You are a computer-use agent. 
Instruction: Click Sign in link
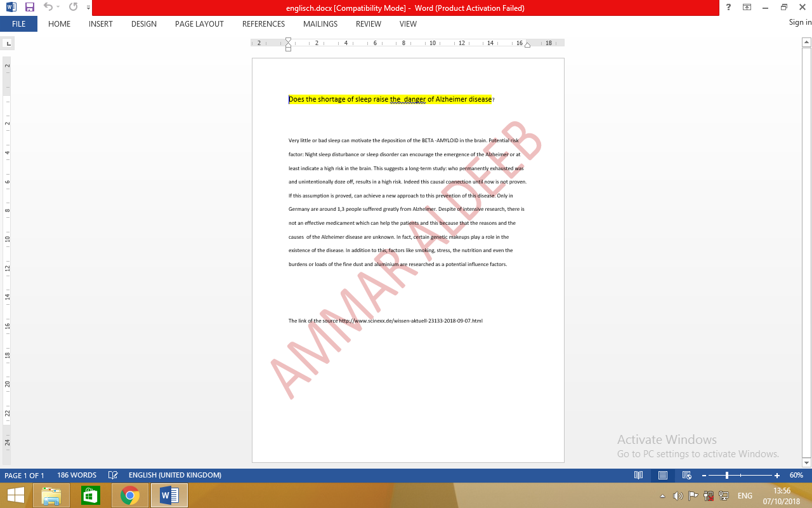click(x=799, y=22)
